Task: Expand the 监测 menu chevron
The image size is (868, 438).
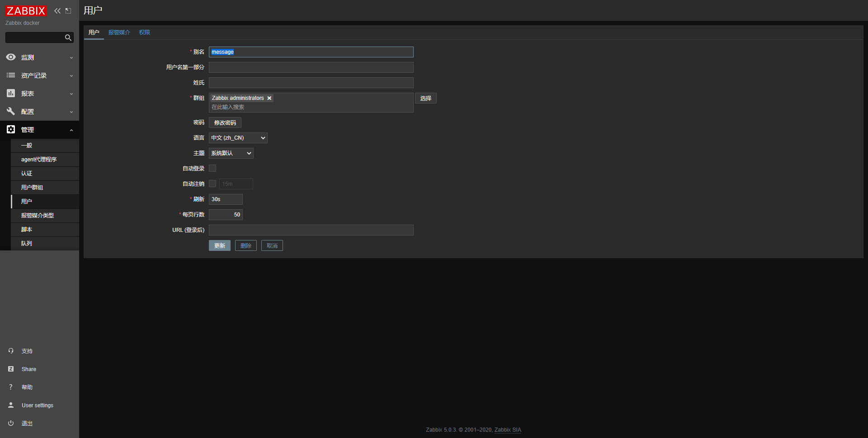Action: [x=71, y=58]
